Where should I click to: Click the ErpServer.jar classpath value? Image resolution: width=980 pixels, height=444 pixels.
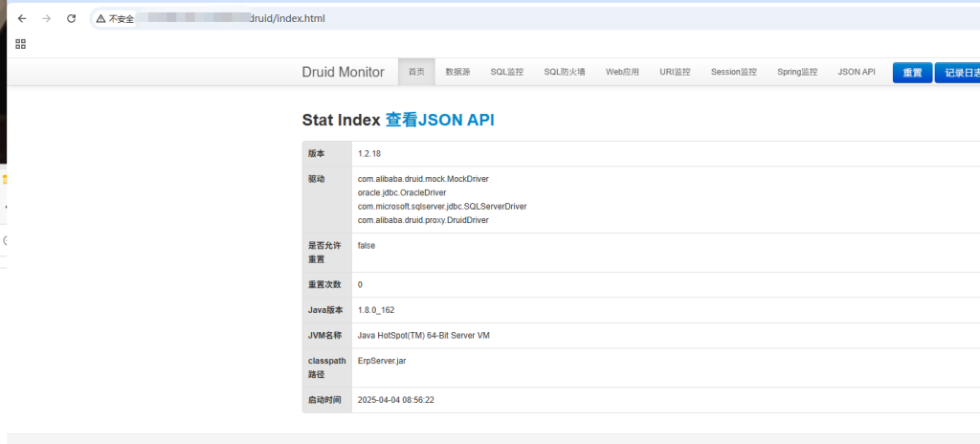pyautogui.click(x=382, y=362)
